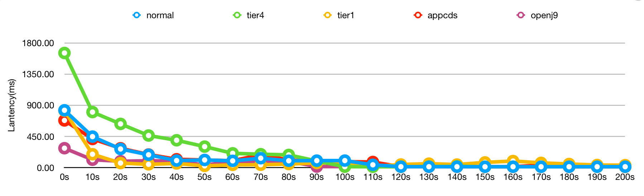Select the openj9 data point at 0s
The height and width of the screenshot is (196, 644).
point(64,148)
